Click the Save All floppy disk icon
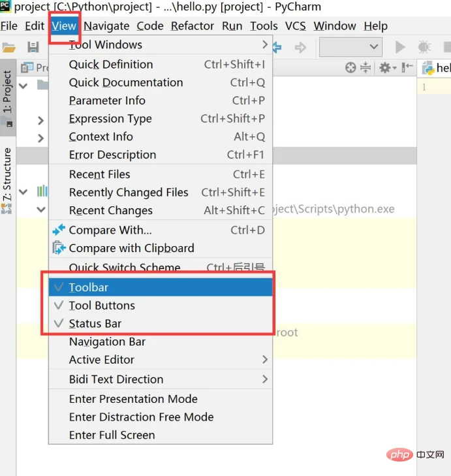Viewport: 451px width, 476px height. pyautogui.click(x=33, y=48)
